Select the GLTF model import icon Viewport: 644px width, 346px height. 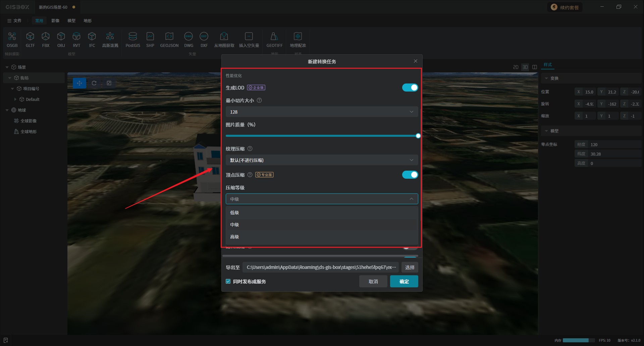tap(30, 37)
